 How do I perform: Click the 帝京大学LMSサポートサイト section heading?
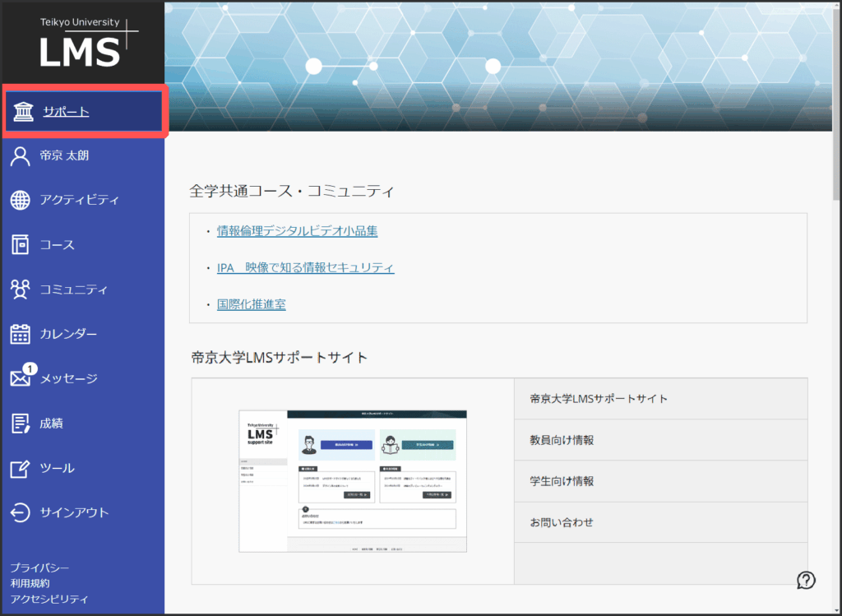click(x=280, y=358)
